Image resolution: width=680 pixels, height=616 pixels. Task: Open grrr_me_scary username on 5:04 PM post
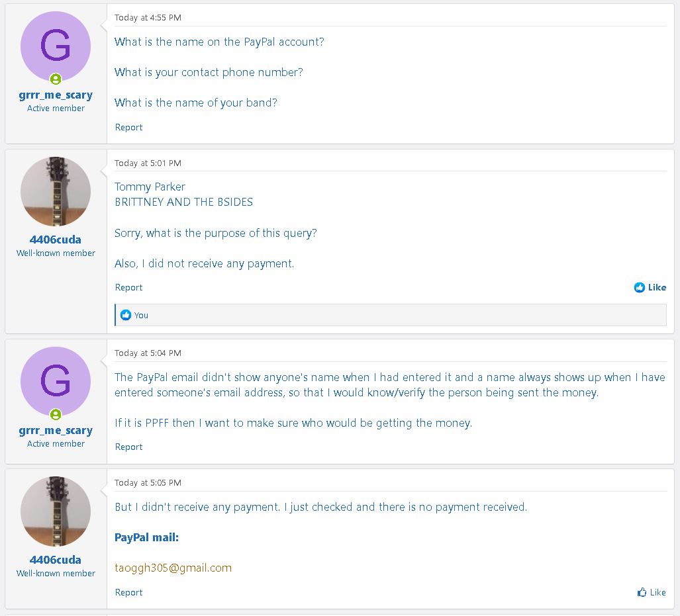pos(56,431)
